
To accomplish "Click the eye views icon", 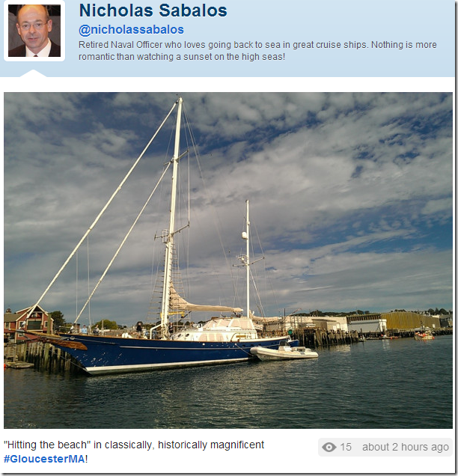I will point(329,447).
